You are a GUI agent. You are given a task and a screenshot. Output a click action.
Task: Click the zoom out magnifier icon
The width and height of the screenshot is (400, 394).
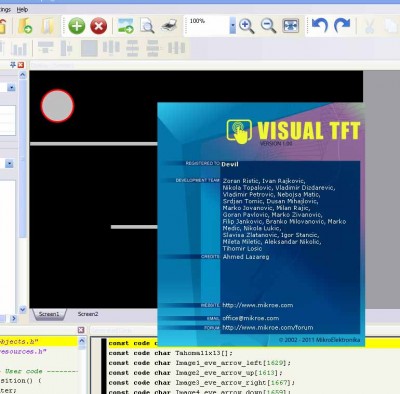(269, 26)
